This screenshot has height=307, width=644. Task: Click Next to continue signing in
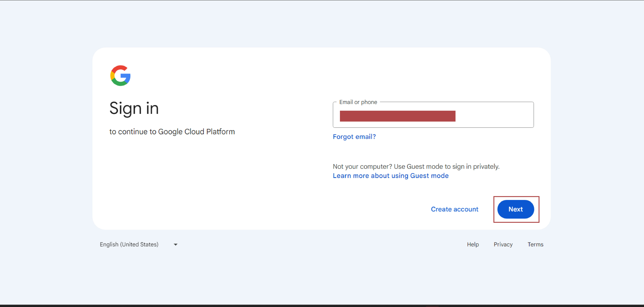(x=516, y=209)
